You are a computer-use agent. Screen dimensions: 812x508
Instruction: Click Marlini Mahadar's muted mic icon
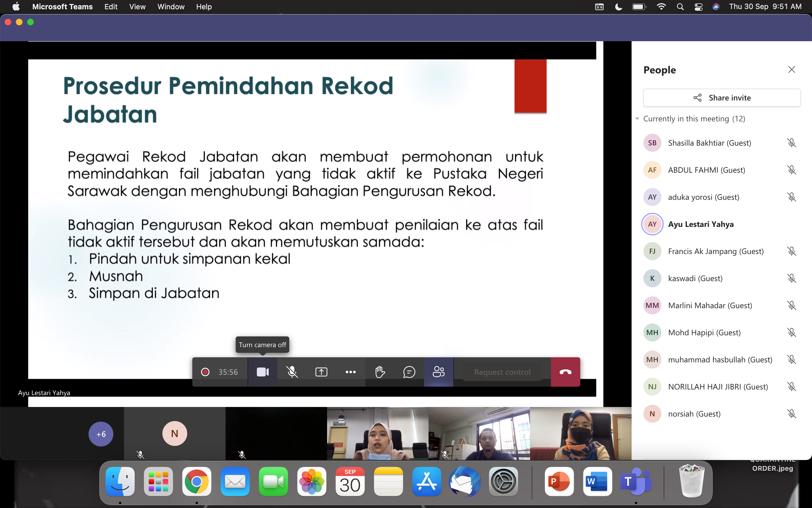click(791, 305)
